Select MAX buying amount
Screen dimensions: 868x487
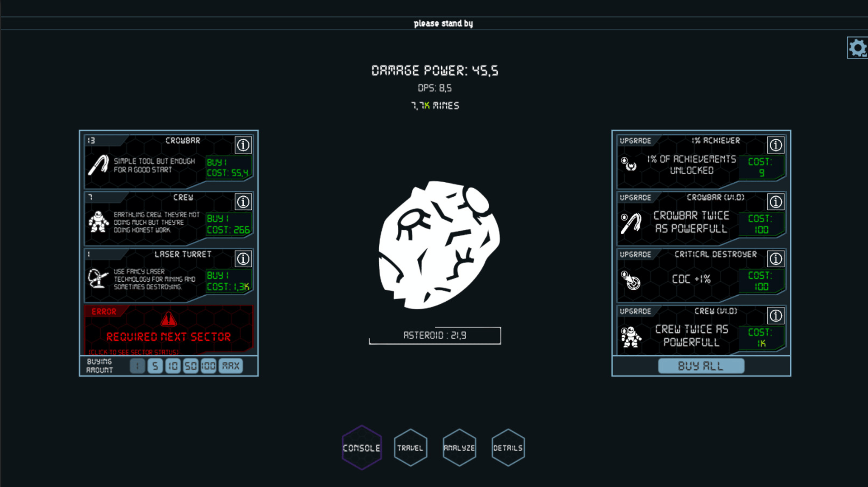tap(231, 366)
